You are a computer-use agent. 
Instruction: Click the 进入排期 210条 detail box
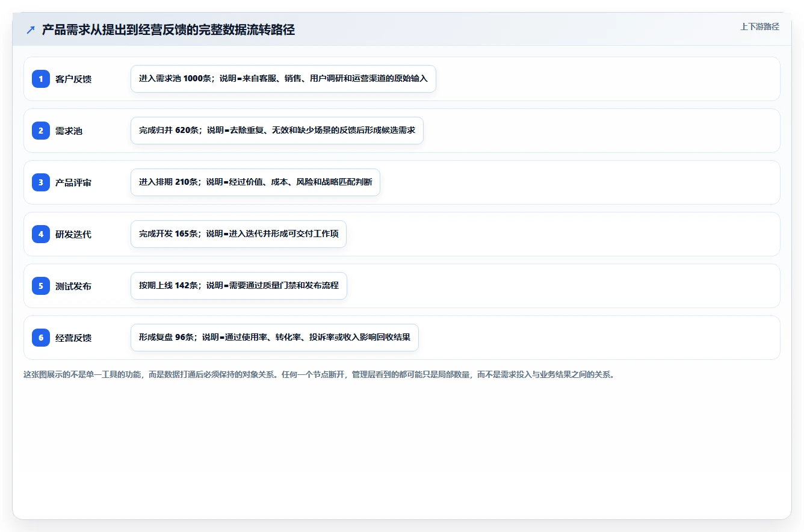(x=255, y=182)
